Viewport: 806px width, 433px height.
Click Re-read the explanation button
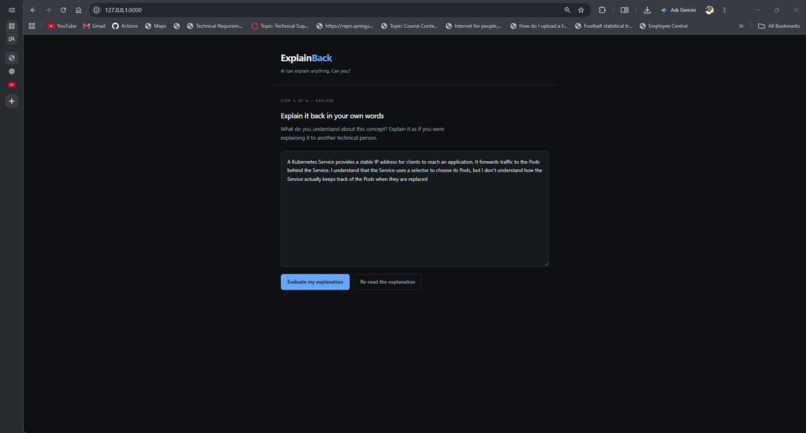point(388,282)
